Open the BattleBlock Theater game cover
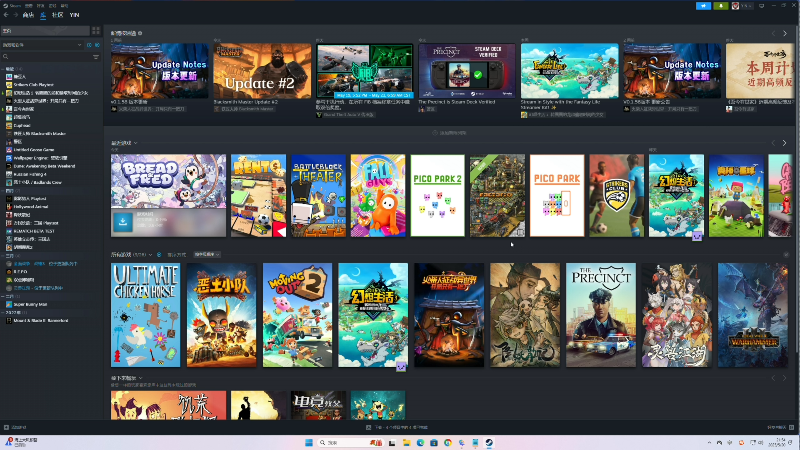 tap(318, 196)
